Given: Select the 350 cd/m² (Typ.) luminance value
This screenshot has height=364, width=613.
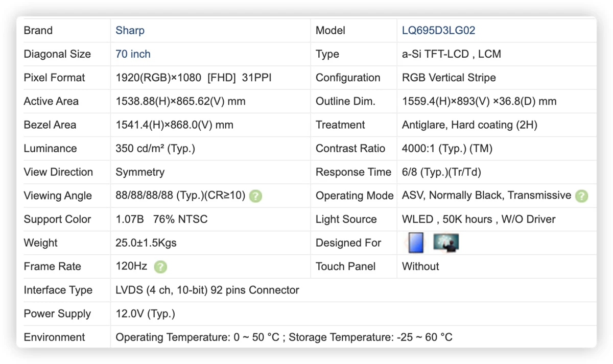Looking at the screenshot, I should pyautogui.click(x=155, y=149).
